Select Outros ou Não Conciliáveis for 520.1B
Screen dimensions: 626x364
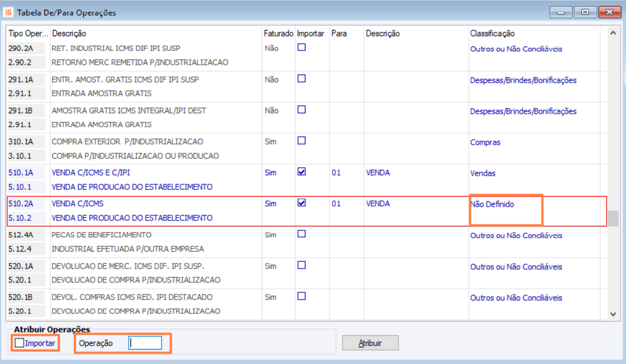[516, 298]
